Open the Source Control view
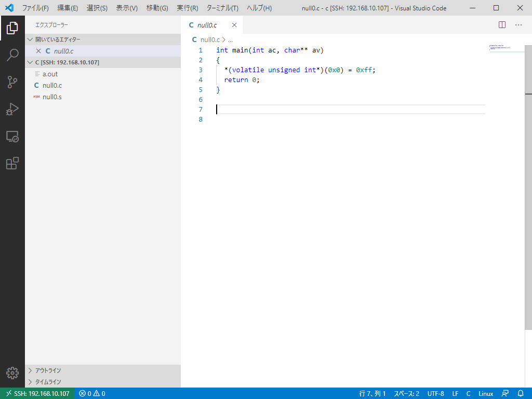The height and width of the screenshot is (399, 532). tap(12, 82)
